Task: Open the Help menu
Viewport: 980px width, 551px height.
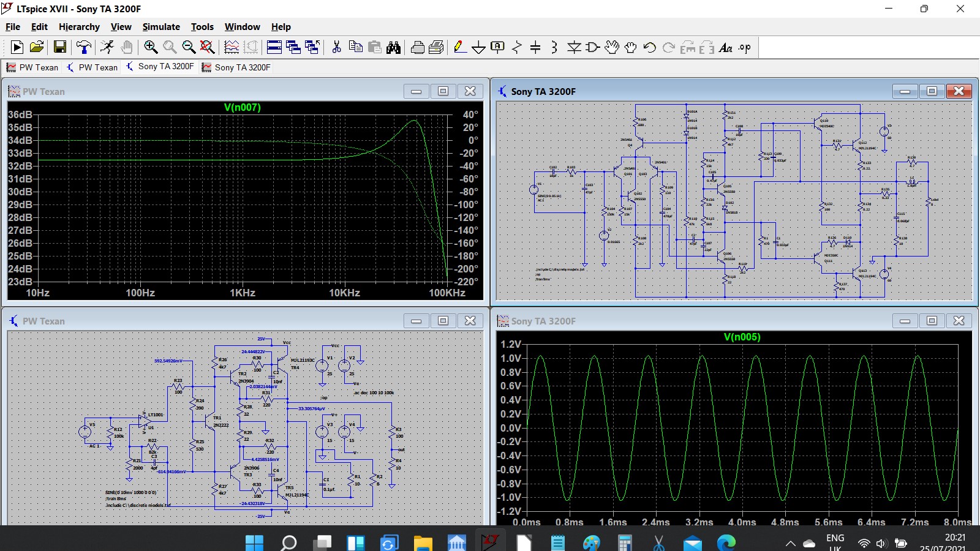Action: pyautogui.click(x=281, y=26)
